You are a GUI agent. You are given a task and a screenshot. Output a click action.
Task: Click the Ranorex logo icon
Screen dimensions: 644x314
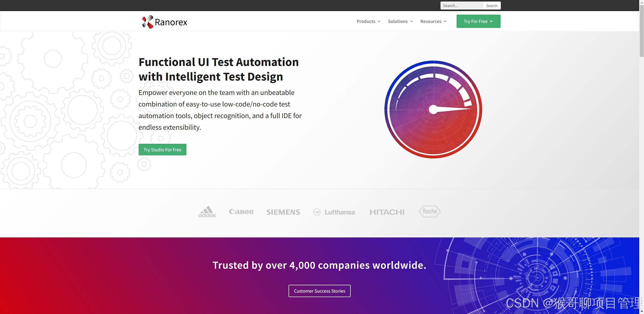(148, 22)
